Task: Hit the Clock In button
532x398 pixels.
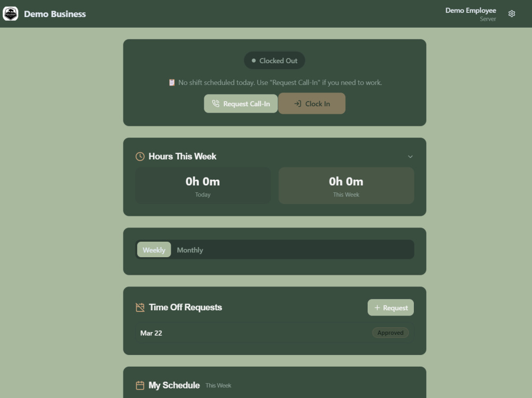Action: click(x=312, y=104)
